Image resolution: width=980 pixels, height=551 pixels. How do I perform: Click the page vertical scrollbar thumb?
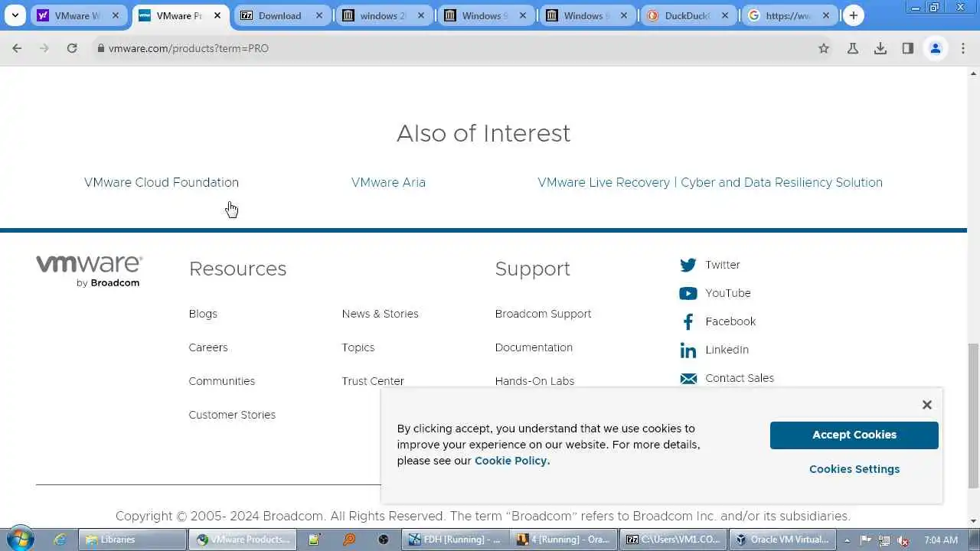[973, 416]
